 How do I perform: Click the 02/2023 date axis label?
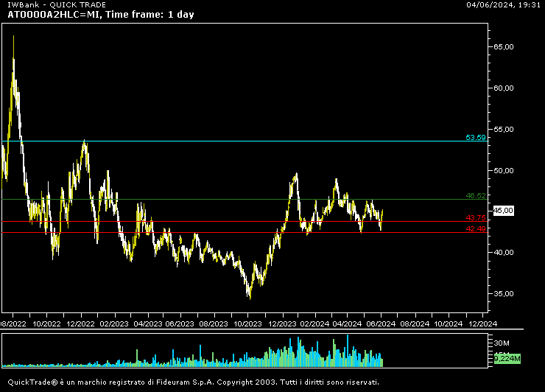114,323
